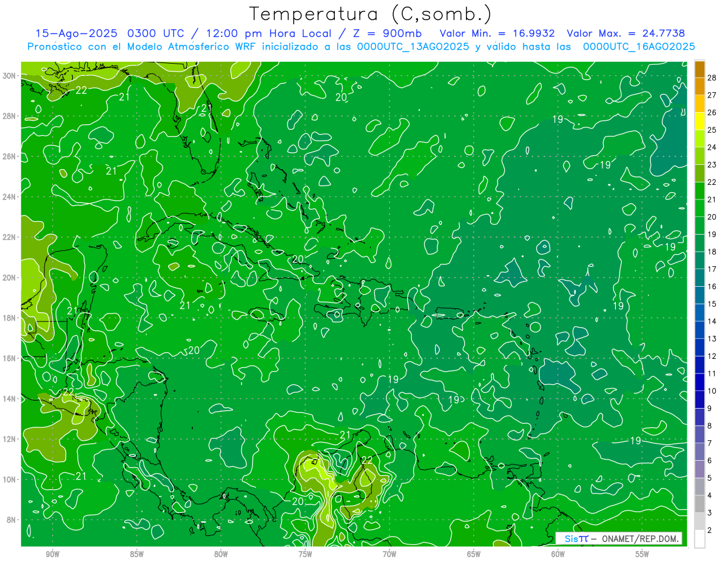Click the '2' label on the color scale
The height and width of the screenshot is (562, 728).
[x=710, y=531]
